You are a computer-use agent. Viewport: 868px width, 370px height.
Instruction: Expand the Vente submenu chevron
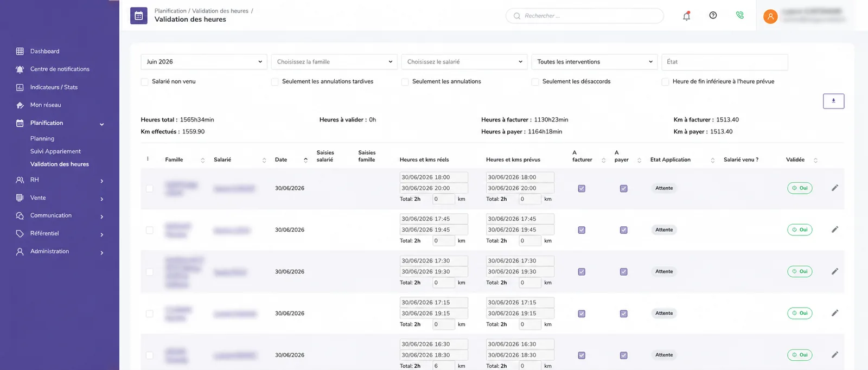[x=101, y=199]
